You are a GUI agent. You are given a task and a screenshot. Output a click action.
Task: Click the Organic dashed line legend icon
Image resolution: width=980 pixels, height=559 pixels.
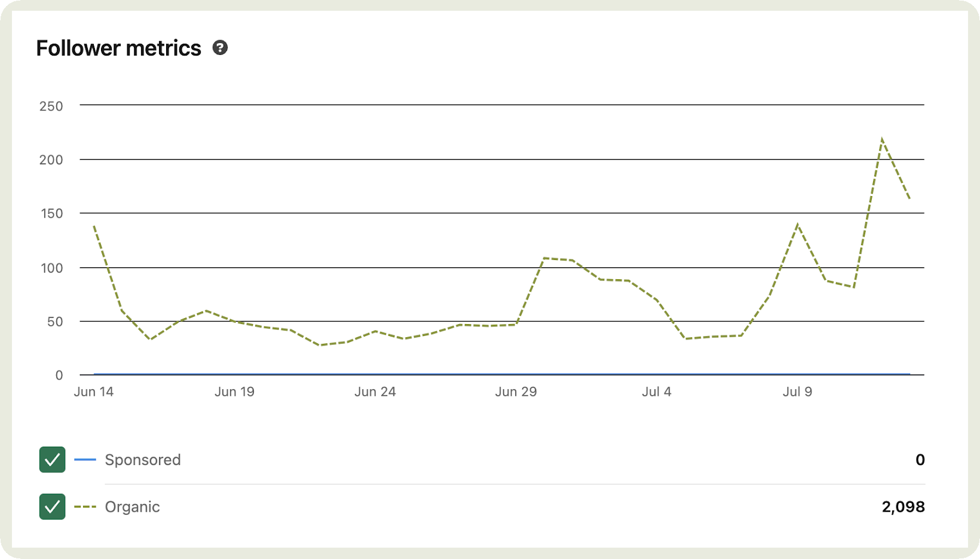coord(84,507)
